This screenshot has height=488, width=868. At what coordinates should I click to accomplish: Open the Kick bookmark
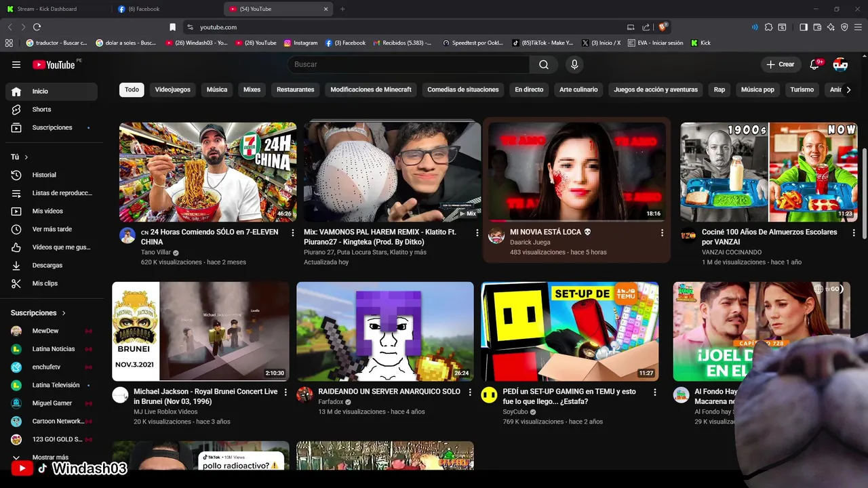point(701,43)
